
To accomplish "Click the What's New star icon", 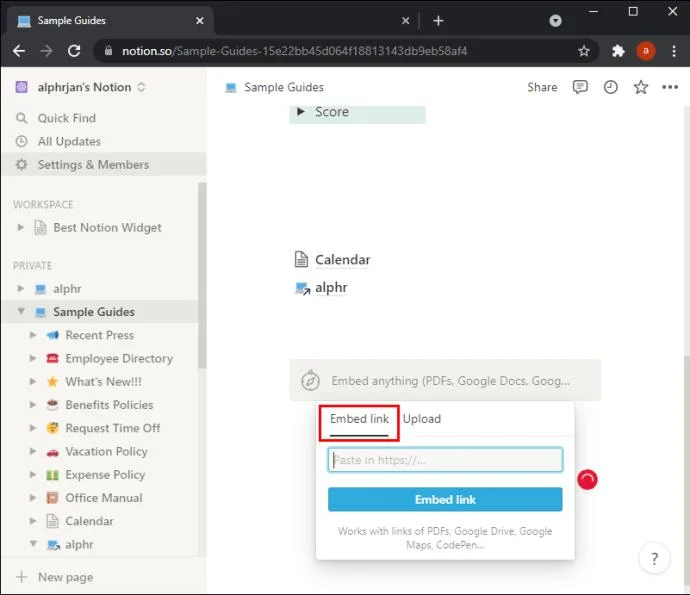I will click(x=52, y=382).
